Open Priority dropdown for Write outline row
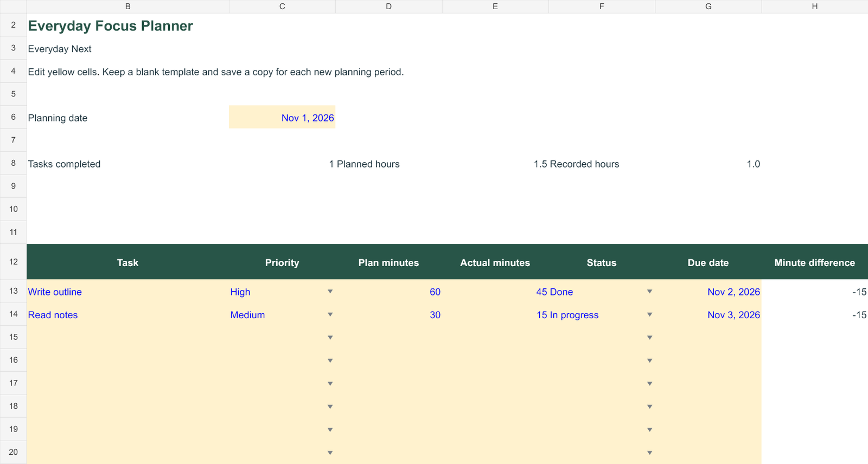868x464 pixels. click(x=330, y=292)
